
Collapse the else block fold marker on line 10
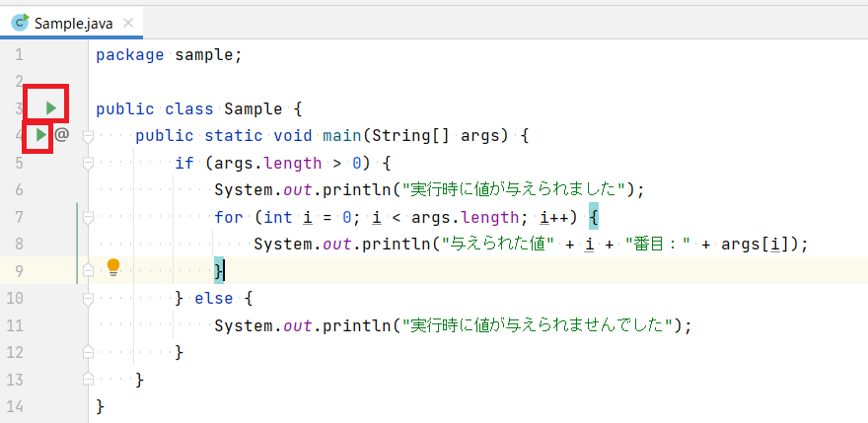(88, 300)
